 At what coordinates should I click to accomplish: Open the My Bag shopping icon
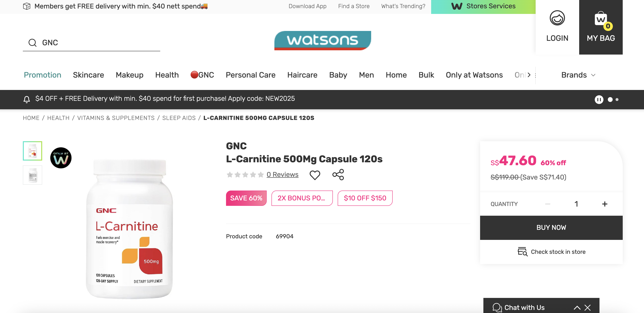click(600, 20)
